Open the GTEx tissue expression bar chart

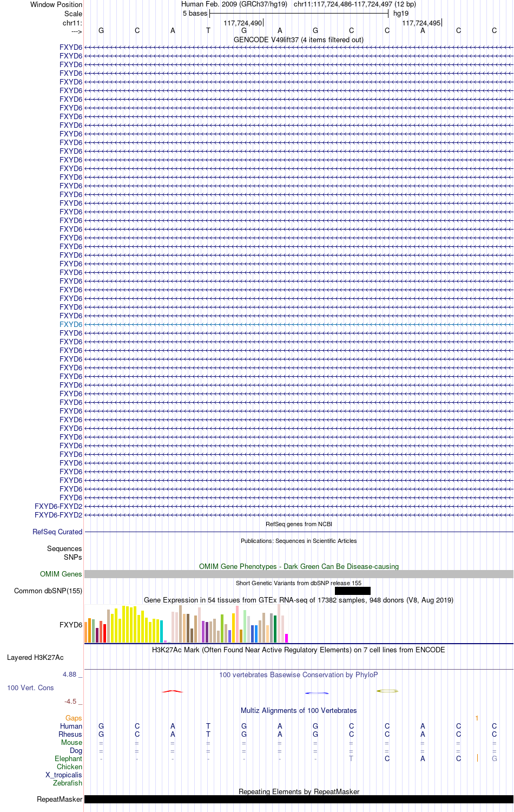(187, 624)
